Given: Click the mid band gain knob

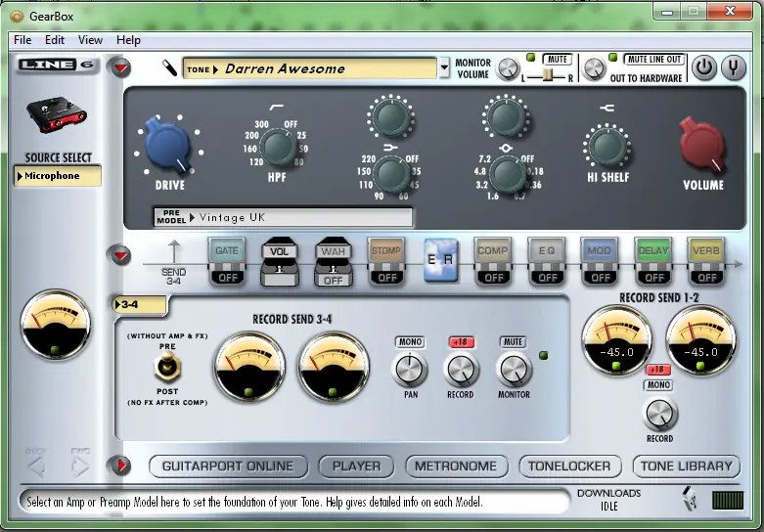Looking at the screenshot, I should click(x=507, y=116).
